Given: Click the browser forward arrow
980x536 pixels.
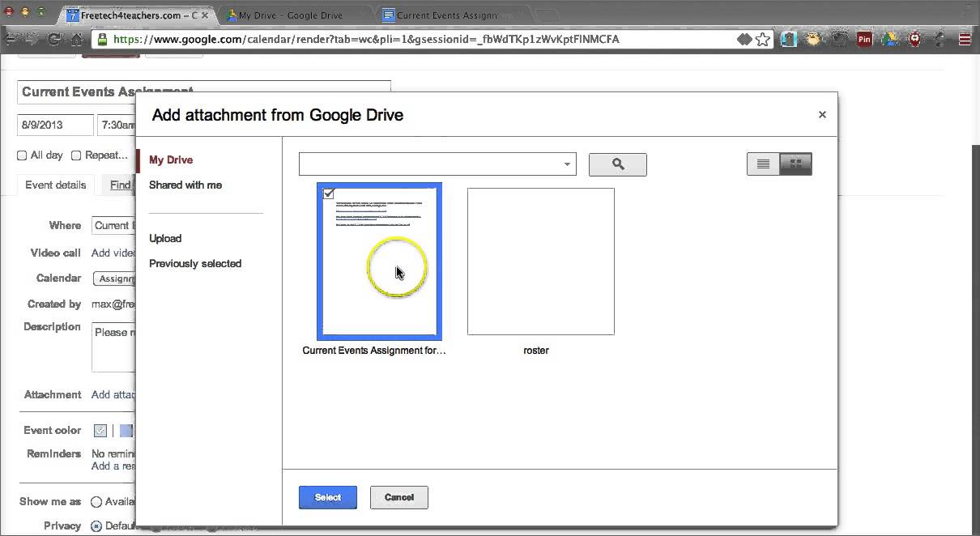Looking at the screenshot, I should [x=33, y=39].
